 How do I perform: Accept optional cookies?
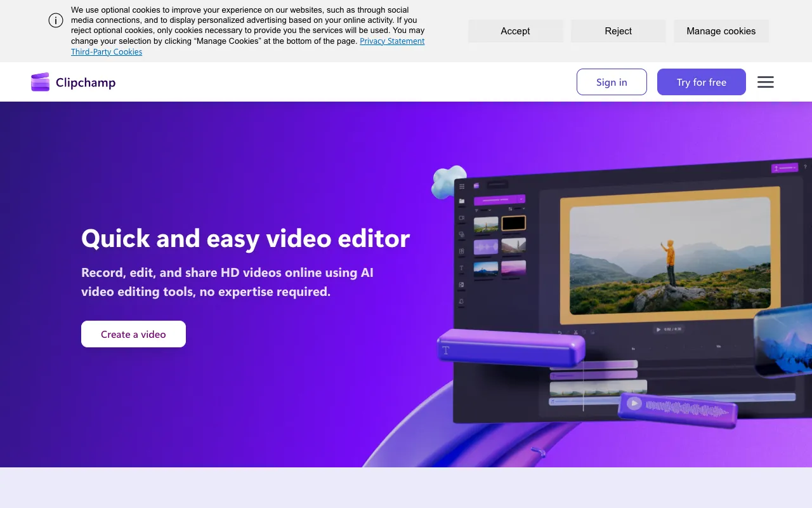[x=515, y=30]
